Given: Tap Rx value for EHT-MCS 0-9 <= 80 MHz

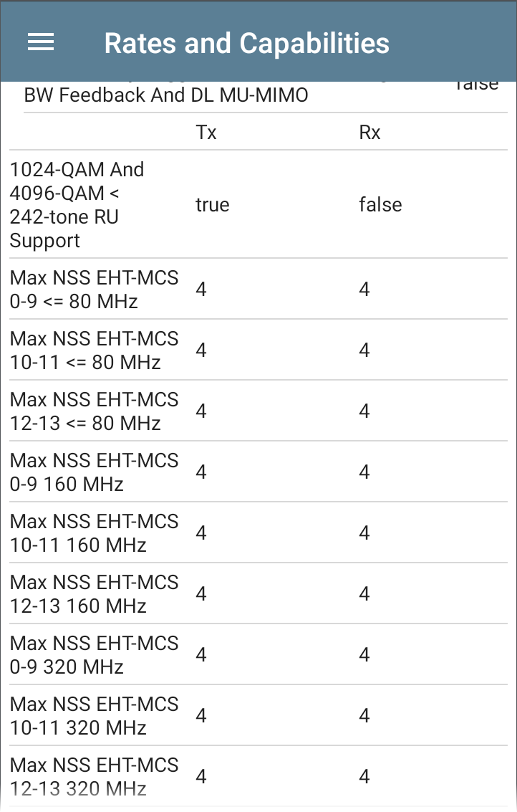Looking at the screenshot, I should point(364,290).
